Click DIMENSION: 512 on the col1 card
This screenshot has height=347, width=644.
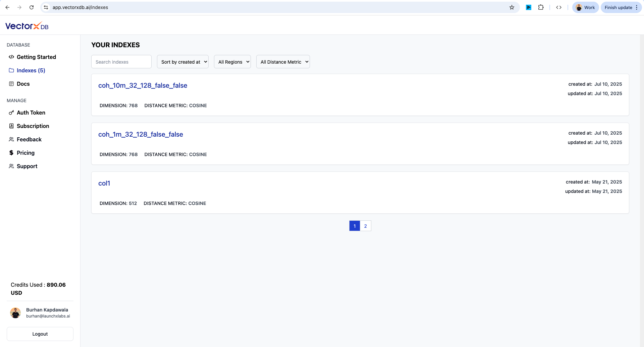point(118,203)
